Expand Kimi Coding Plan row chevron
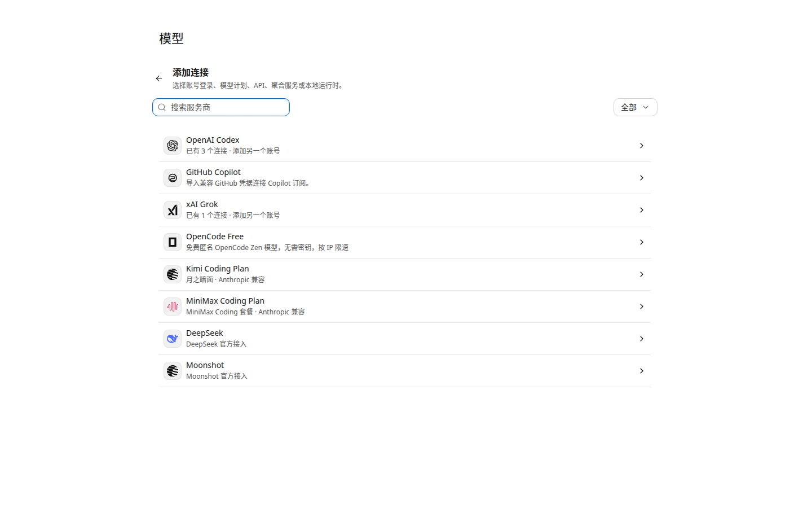812x508 pixels. click(642, 274)
